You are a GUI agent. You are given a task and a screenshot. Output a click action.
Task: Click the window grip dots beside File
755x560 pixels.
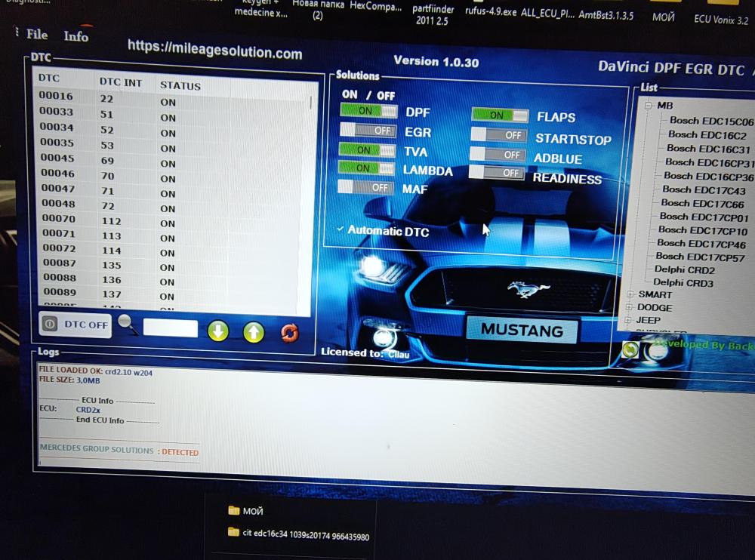(x=17, y=32)
